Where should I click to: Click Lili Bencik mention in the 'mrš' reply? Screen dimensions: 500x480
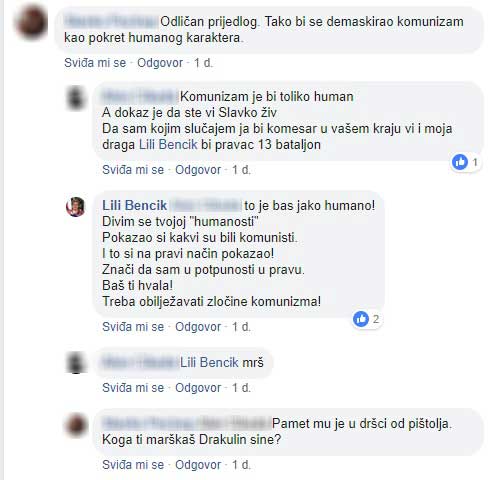point(209,362)
